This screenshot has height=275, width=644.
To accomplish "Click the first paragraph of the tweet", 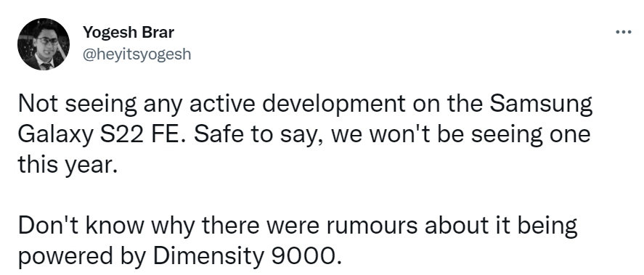I will coord(305,135).
